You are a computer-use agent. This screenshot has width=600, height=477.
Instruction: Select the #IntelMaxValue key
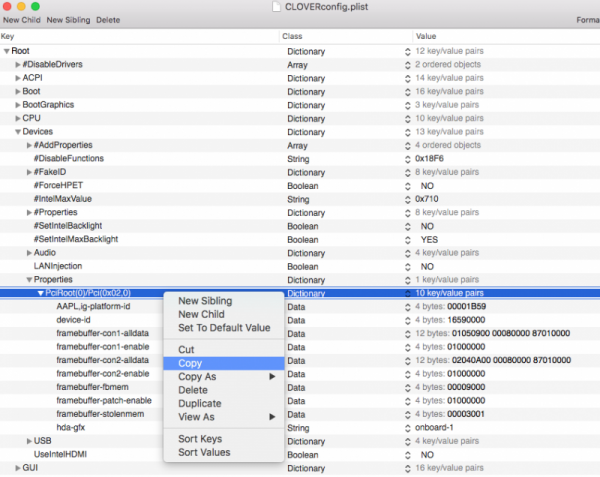63,199
